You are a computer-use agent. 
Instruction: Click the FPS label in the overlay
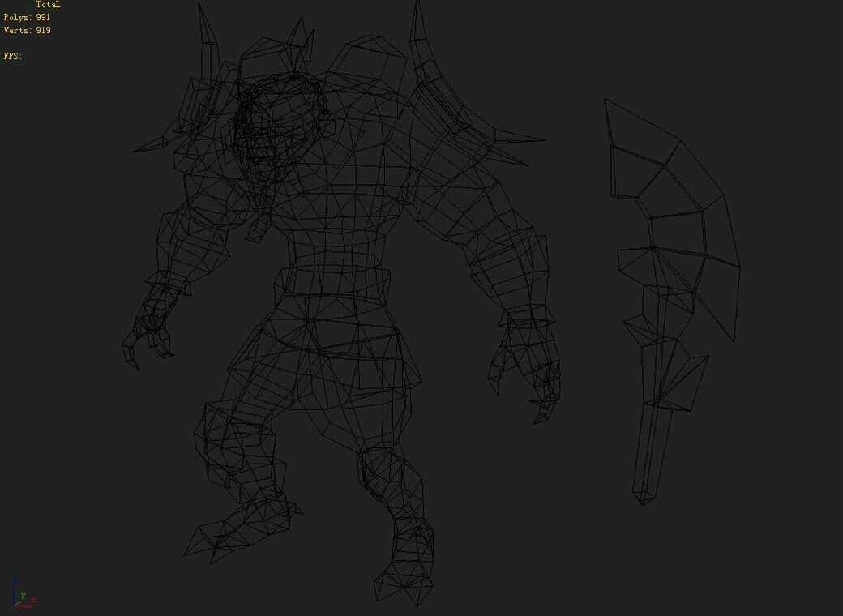point(11,56)
